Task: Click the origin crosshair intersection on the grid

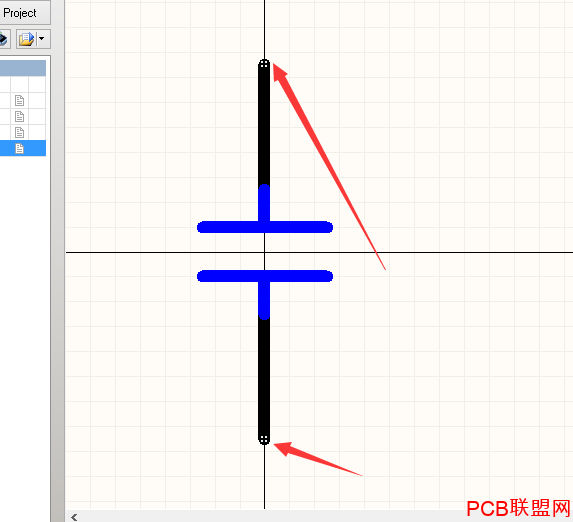Action: (x=265, y=252)
